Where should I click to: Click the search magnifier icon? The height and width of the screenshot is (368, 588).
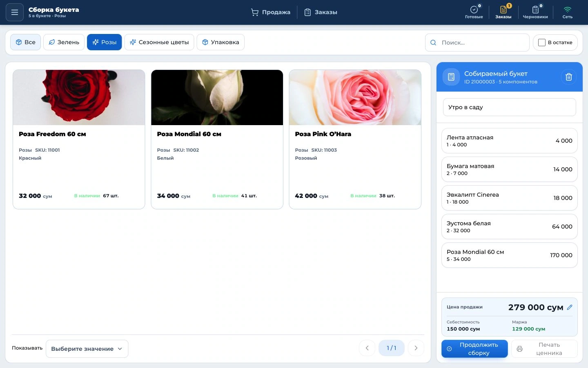click(434, 43)
